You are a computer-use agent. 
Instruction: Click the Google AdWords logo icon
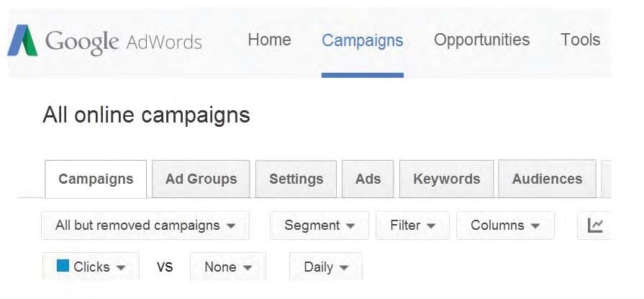coord(22,40)
